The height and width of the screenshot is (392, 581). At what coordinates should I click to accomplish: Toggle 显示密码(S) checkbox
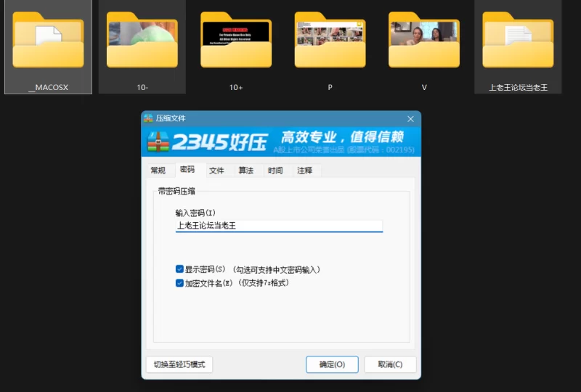click(x=179, y=269)
